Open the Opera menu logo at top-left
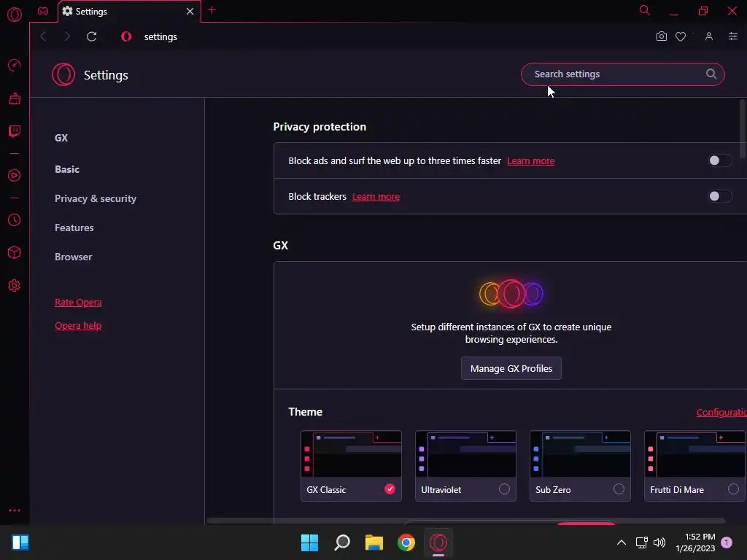This screenshot has height=560, width=747. pyautogui.click(x=15, y=15)
